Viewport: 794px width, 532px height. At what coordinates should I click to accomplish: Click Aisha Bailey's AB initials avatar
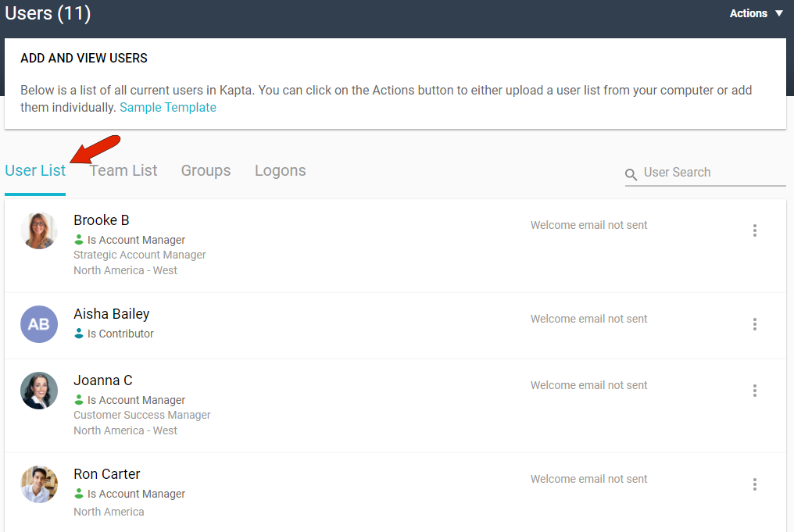click(x=39, y=324)
